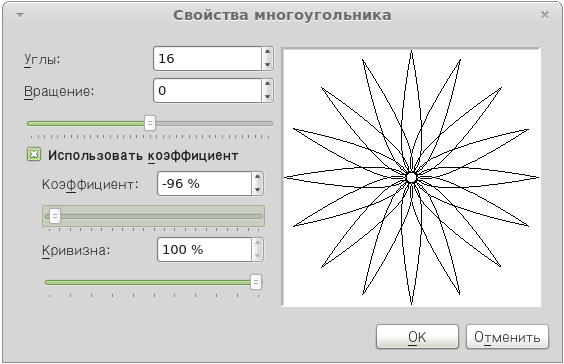Click the Коэффициент slider handle

(55, 216)
